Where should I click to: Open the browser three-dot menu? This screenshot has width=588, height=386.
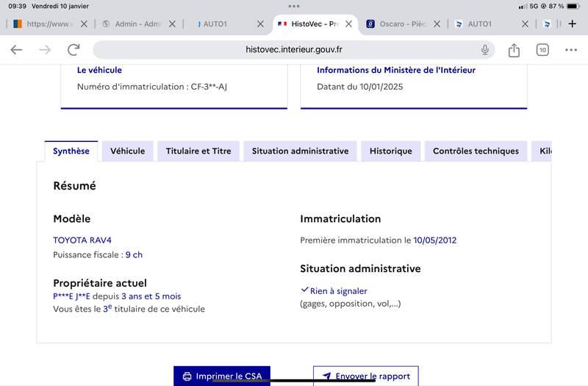pyautogui.click(x=571, y=50)
